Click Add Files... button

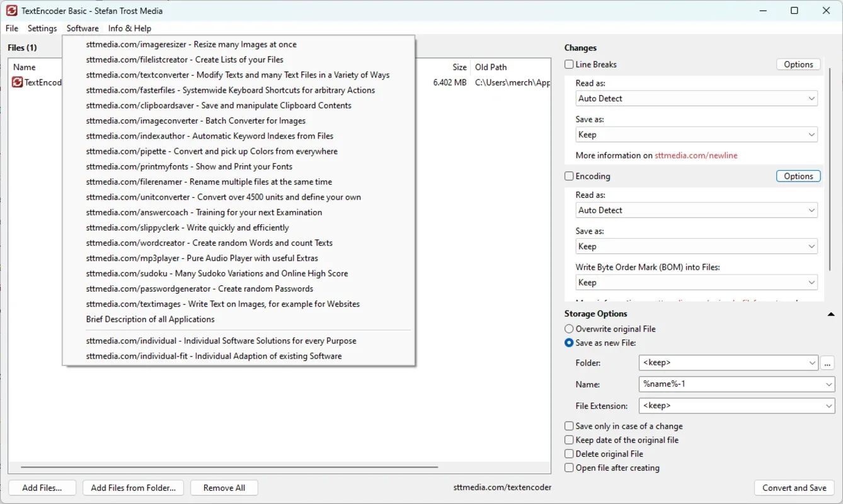pos(42,488)
